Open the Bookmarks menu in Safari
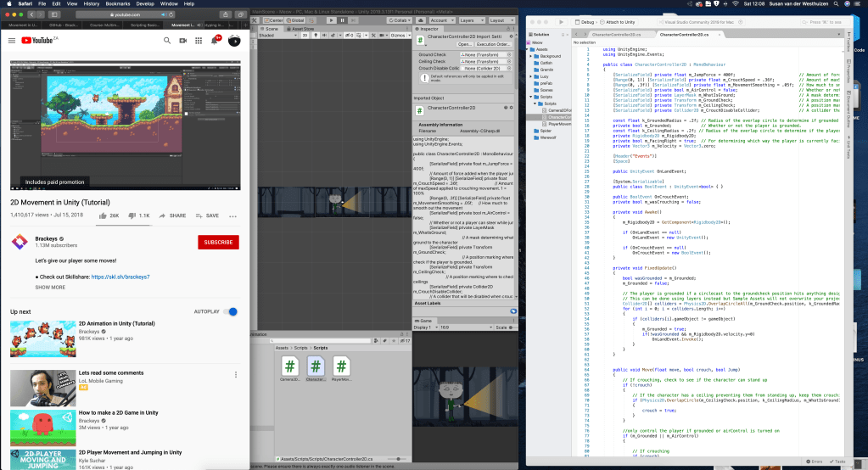Viewport: 868px width, 470px height. (x=119, y=3)
